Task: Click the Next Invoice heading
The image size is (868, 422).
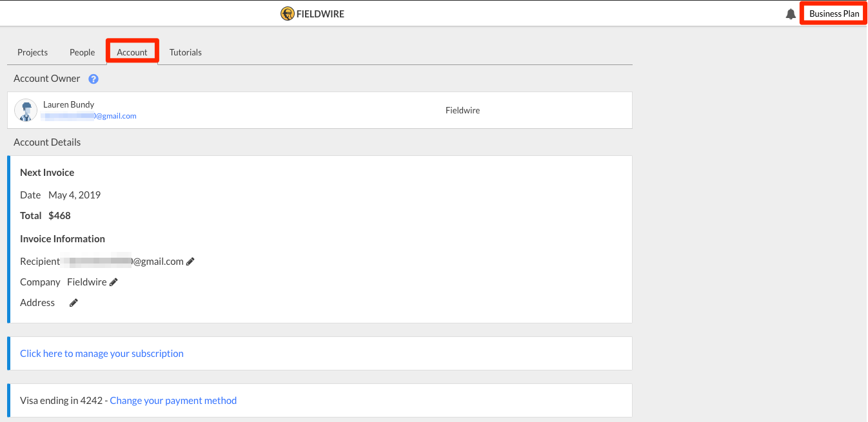Action: tap(47, 173)
